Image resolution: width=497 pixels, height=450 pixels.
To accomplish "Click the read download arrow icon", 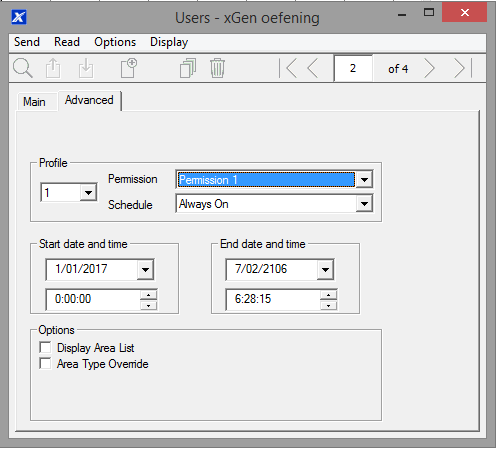I will click(x=86, y=68).
